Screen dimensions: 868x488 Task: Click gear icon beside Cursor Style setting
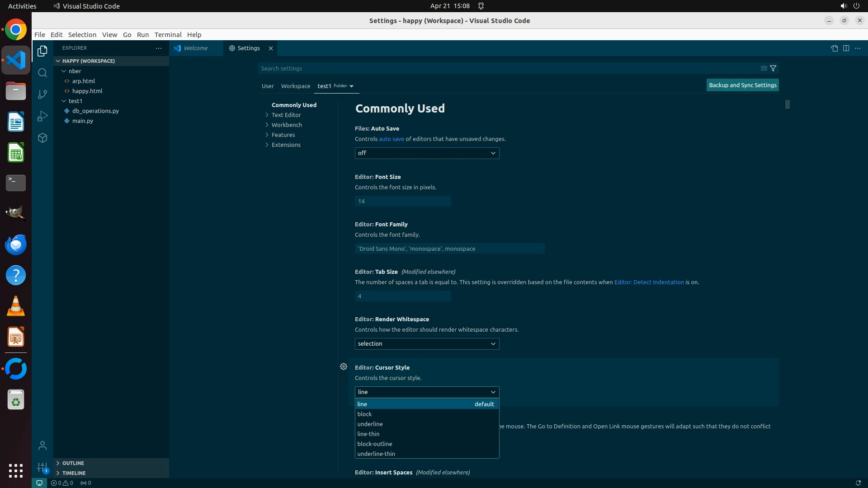tap(344, 366)
